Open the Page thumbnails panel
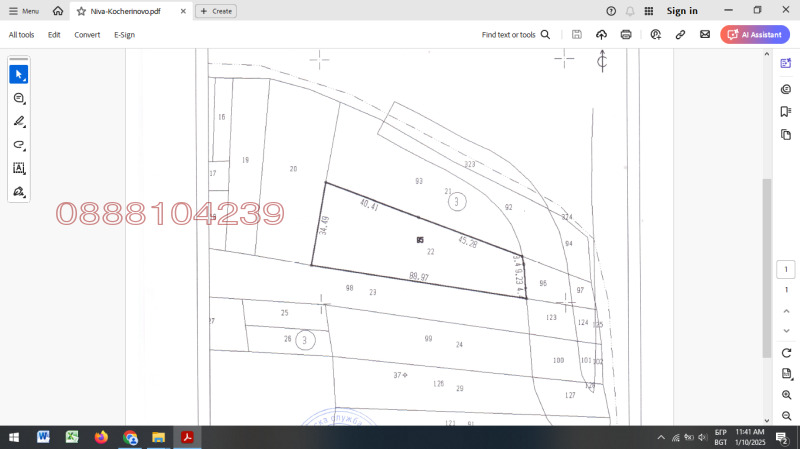 786,135
